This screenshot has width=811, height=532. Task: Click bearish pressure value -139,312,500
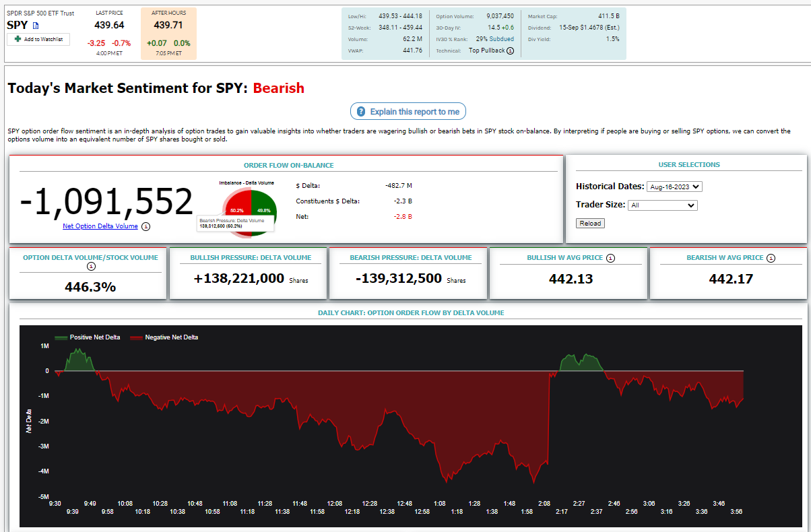pyautogui.click(x=399, y=278)
